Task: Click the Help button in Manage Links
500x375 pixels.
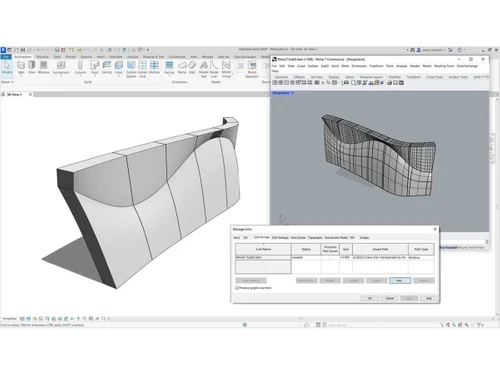Action: point(429,298)
